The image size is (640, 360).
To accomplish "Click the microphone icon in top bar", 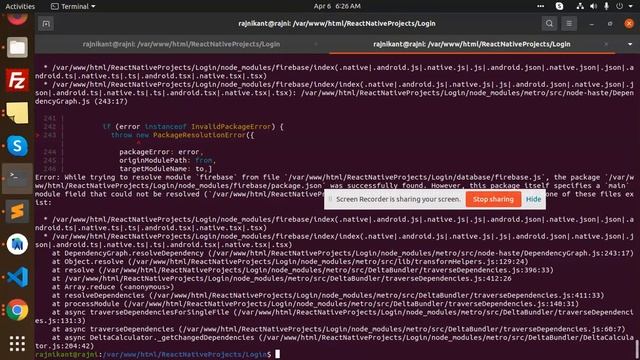I will tap(607, 6).
